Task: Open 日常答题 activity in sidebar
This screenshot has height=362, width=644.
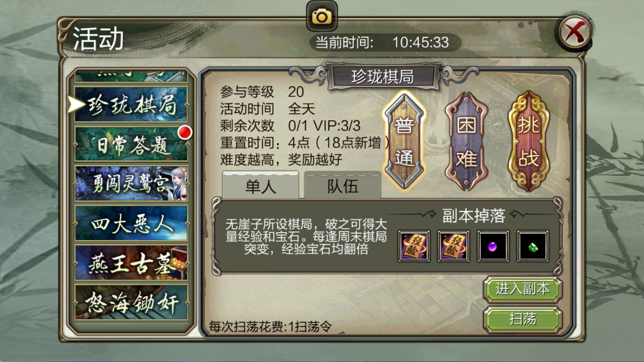Action: tap(131, 144)
